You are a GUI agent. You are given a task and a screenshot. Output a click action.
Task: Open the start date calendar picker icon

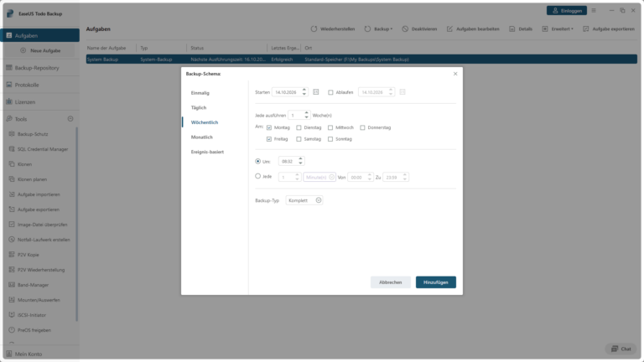[316, 92]
